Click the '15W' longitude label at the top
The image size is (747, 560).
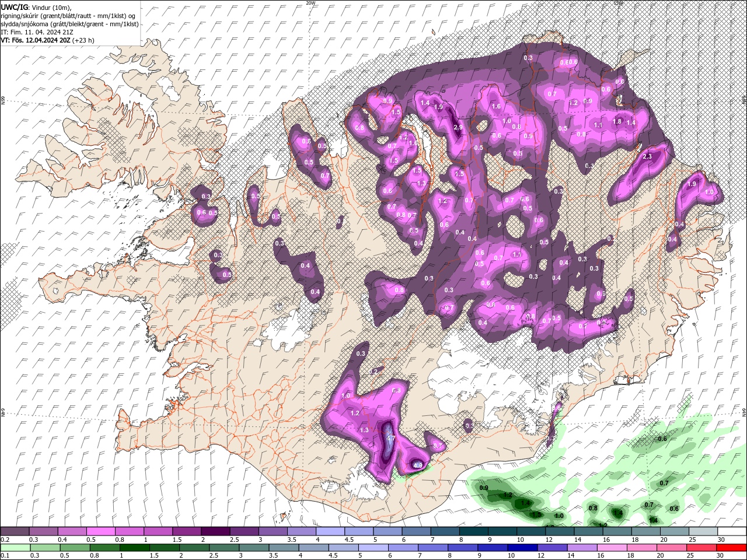(x=618, y=3)
